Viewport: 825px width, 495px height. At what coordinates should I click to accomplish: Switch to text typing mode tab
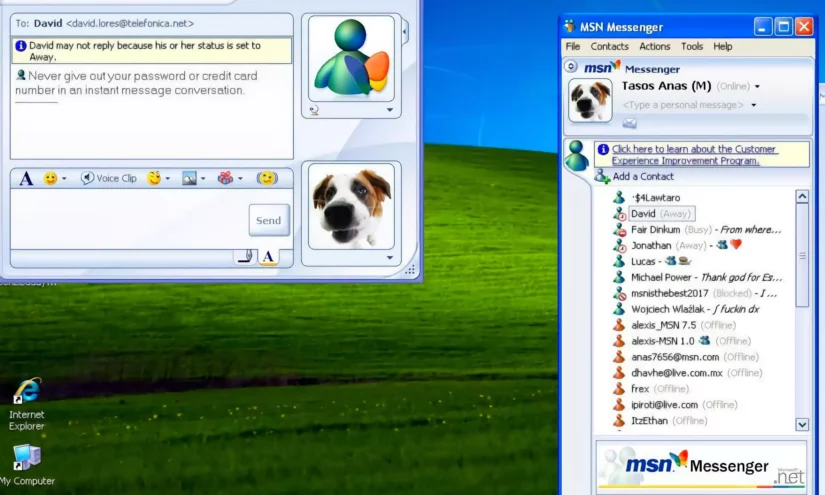pyautogui.click(x=268, y=257)
